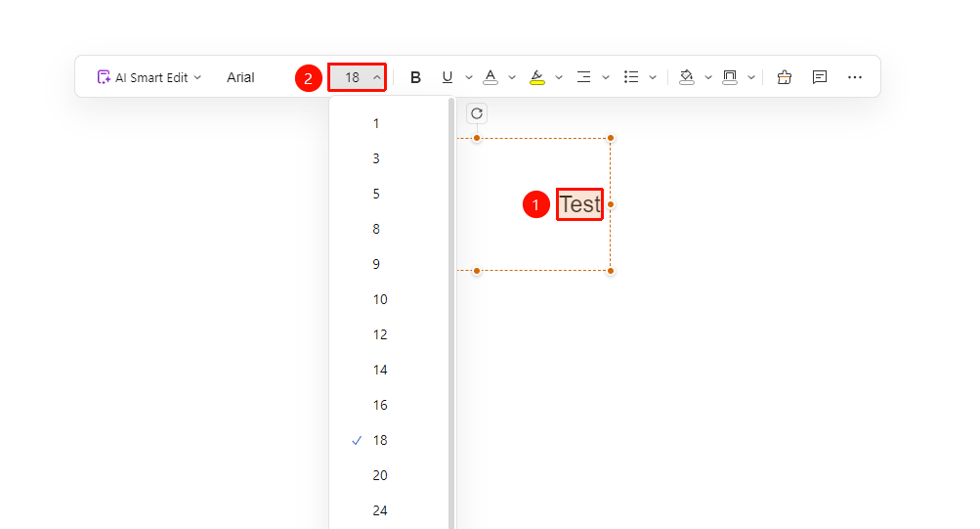Click the comment icon

click(x=820, y=77)
